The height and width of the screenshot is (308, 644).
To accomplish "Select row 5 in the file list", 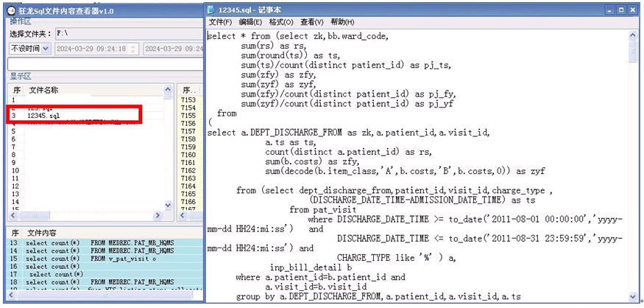I will tap(86, 131).
